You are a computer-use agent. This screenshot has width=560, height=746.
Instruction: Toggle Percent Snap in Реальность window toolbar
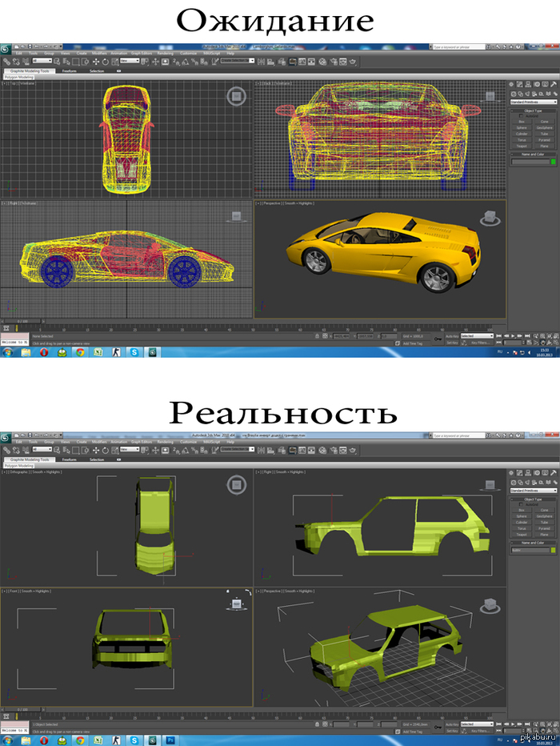tap(194, 450)
